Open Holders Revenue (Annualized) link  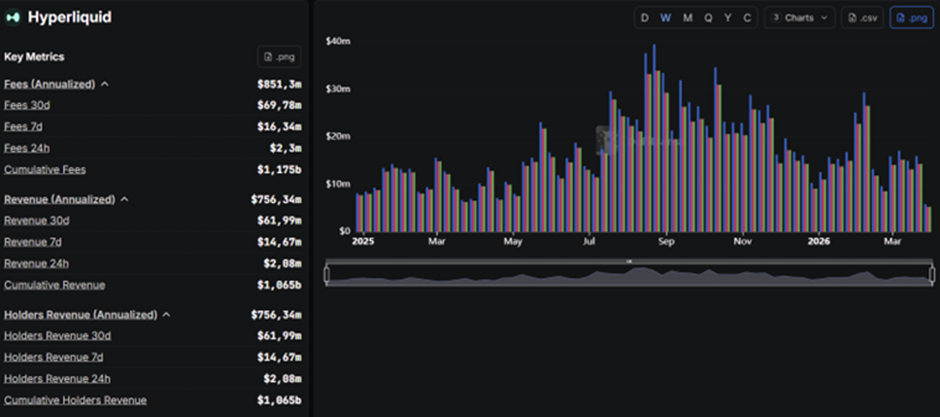[x=80, y=315]
